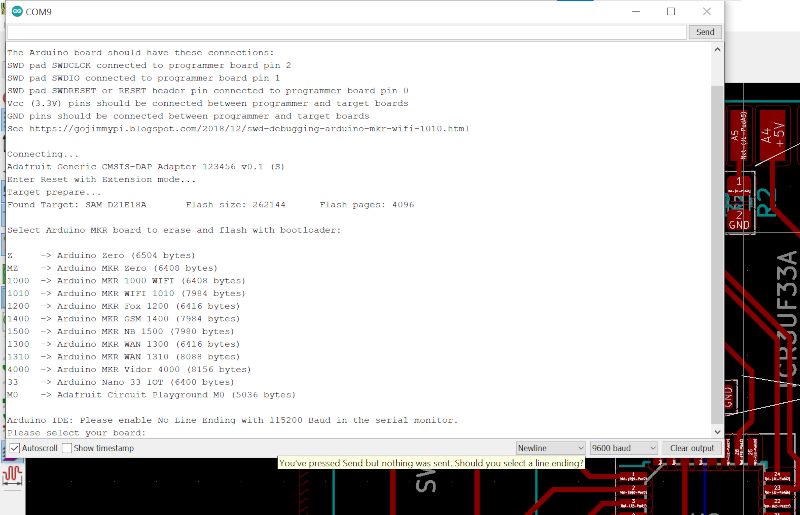Click the Arduino icon in COM9 title bar
Viewport: 800px width, 515px height.
click(17, 11)
